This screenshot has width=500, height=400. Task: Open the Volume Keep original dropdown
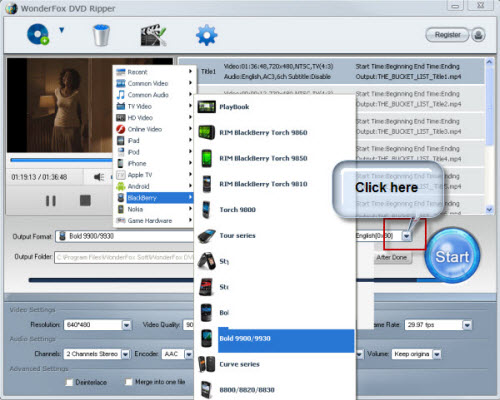click(x=437, y=354)
